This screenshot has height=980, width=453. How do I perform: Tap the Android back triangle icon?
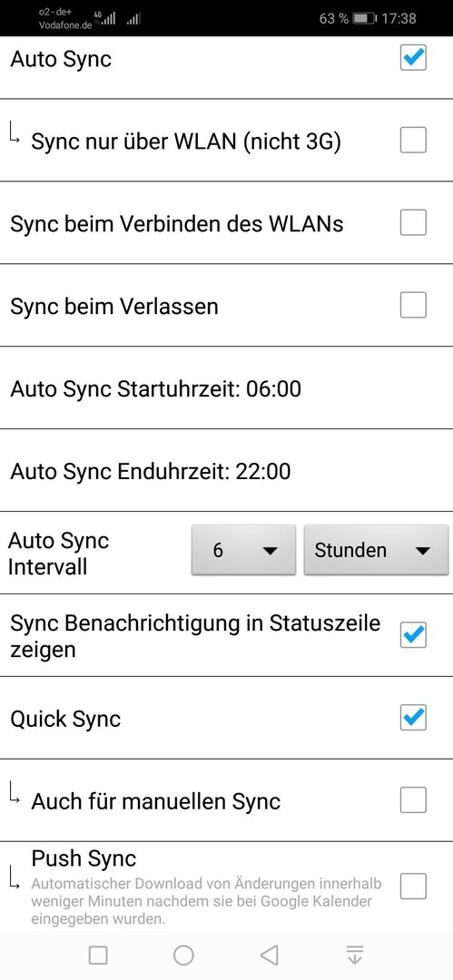click(x=269, y=955)
